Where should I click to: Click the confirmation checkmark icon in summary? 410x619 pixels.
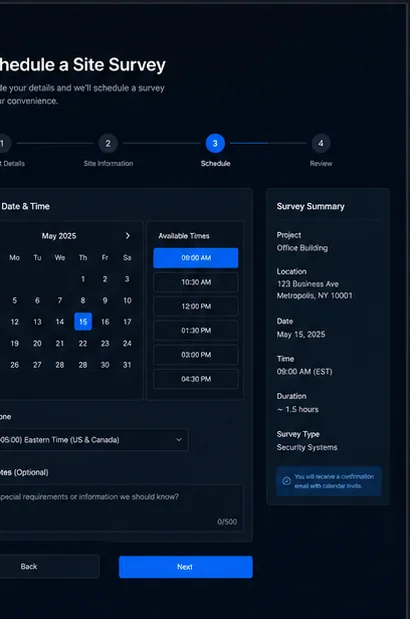(x=286, y=481)
